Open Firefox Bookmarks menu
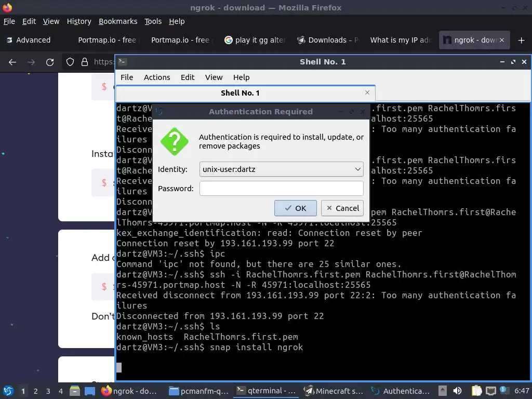532x399 pixels. (118, 21)
